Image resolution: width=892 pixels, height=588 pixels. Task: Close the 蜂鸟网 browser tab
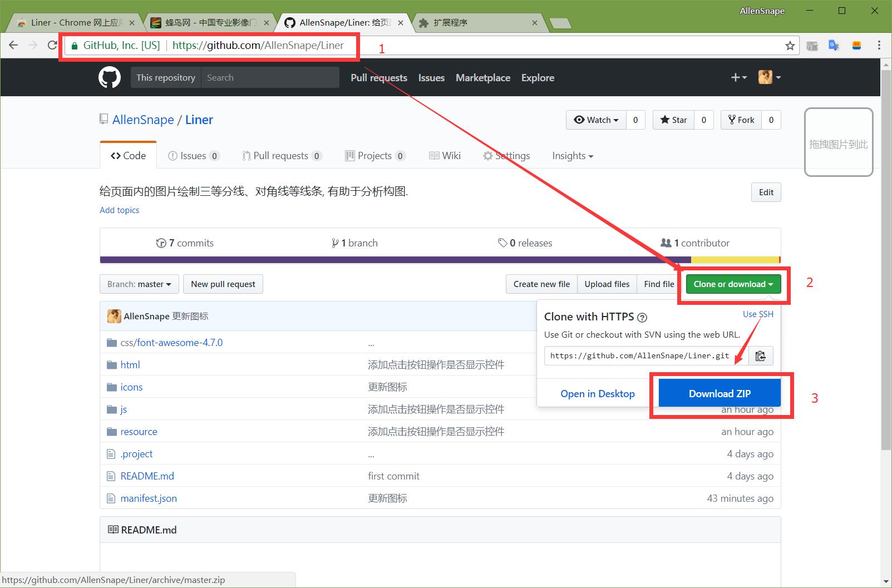coord(267,23)
